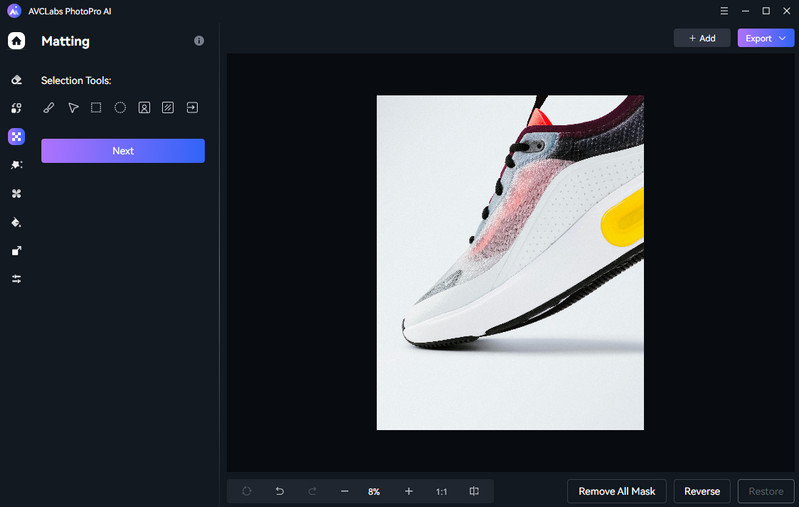Expand the Export dropdown
799x507 pixels.
(x=765, y=38)
